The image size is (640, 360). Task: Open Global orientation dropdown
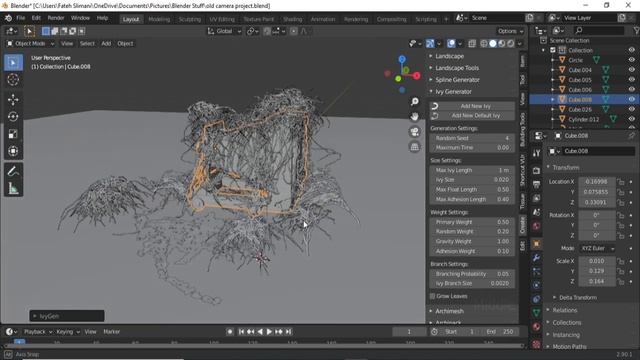(x=224, y=31)
